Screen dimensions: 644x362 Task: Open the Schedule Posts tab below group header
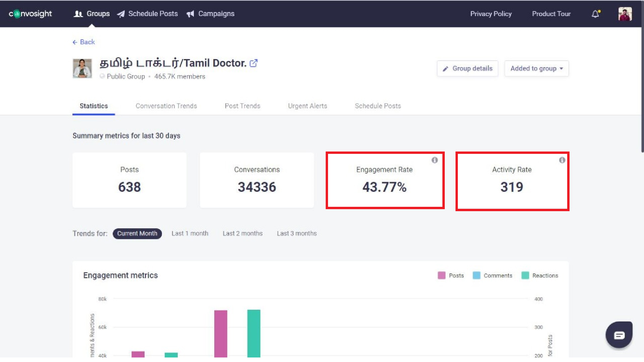378,106
